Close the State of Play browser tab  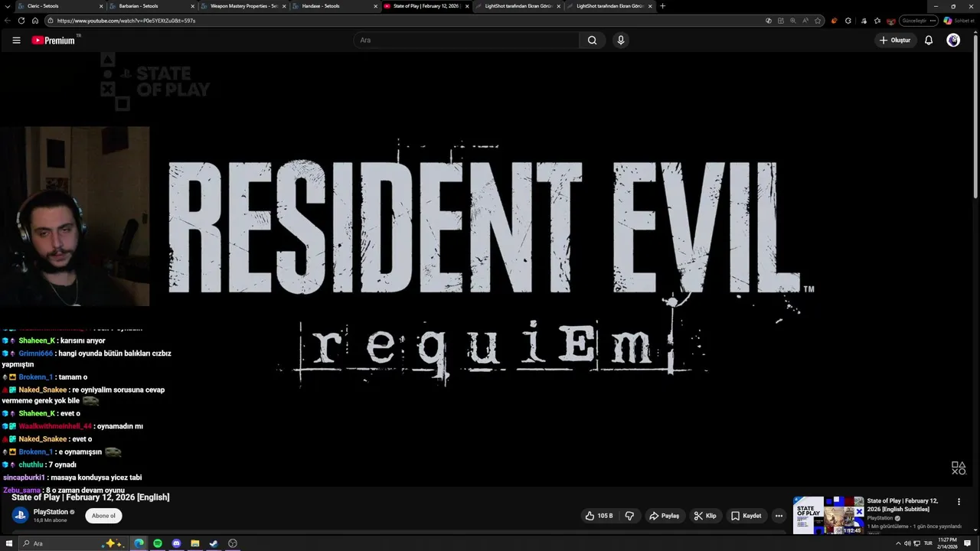(467, 6)
